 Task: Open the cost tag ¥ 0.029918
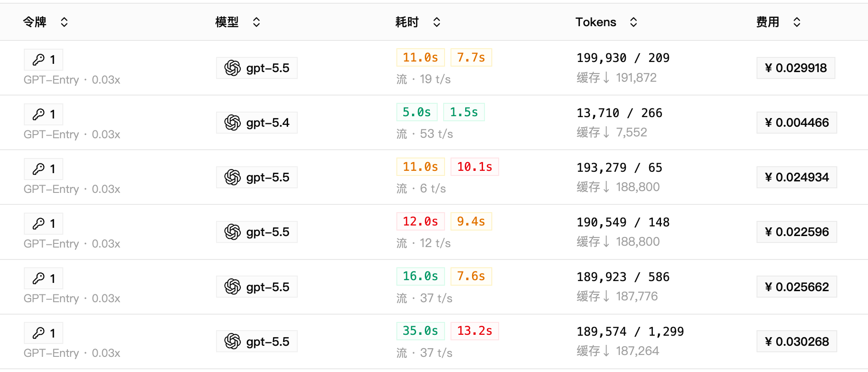(x=796, y=68)
